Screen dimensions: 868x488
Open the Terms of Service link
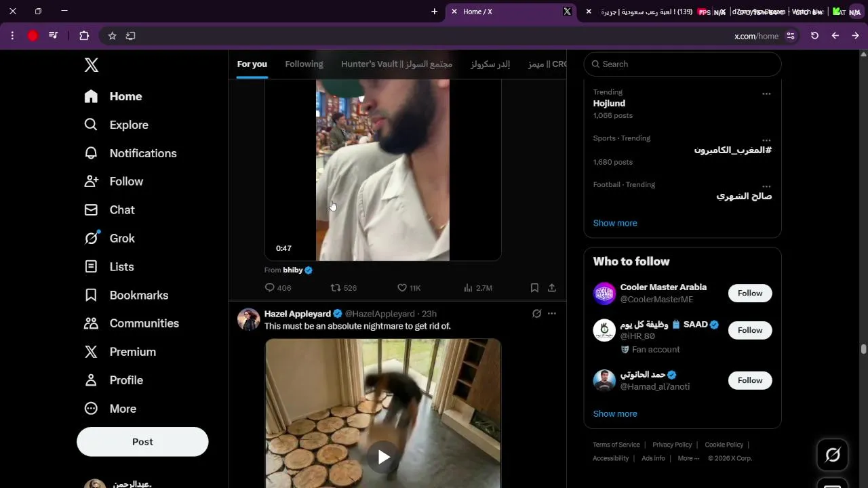pos(616,445)
